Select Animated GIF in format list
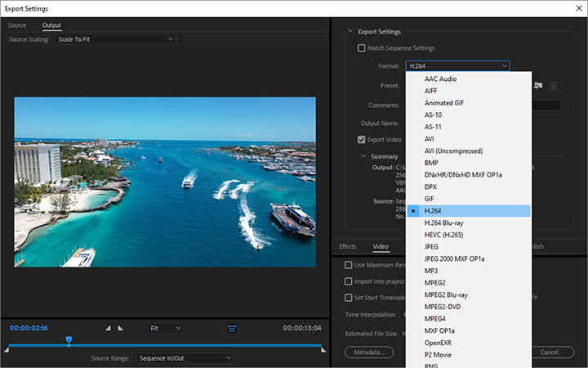588x368 pixels. (x=444, y=103)
